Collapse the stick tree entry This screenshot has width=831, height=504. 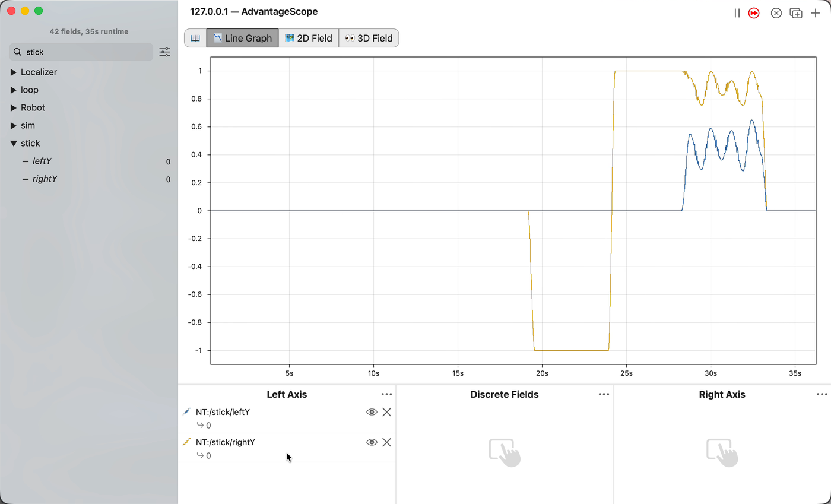click(14, 143)
